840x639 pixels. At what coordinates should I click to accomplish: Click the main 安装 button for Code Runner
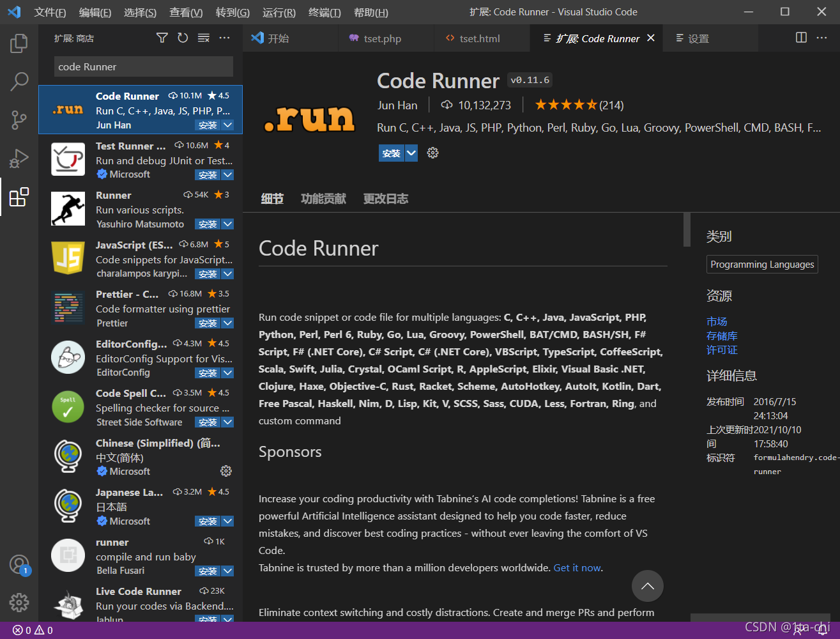pos(392,153)
